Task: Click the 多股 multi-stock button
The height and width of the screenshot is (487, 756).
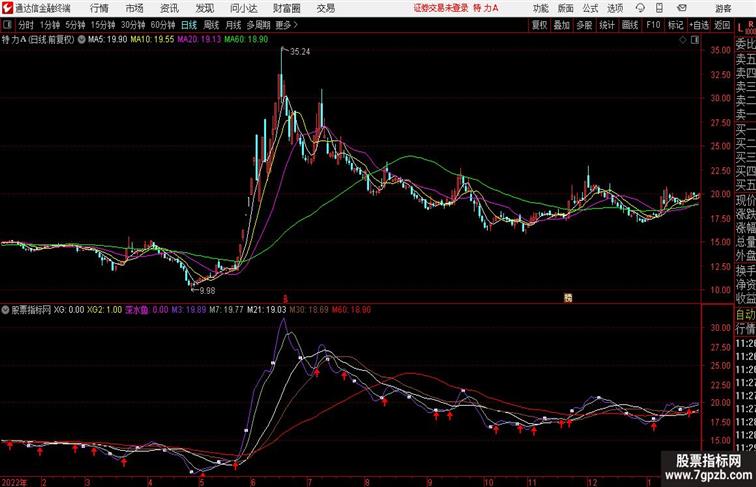Action: click(584, 25)
